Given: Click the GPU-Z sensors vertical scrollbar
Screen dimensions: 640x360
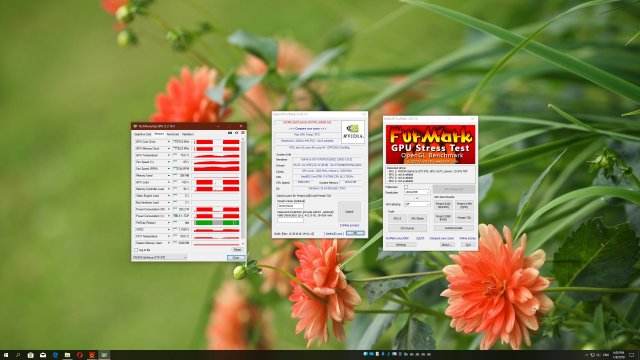Looking at the screenshot, I should point(242,191).
